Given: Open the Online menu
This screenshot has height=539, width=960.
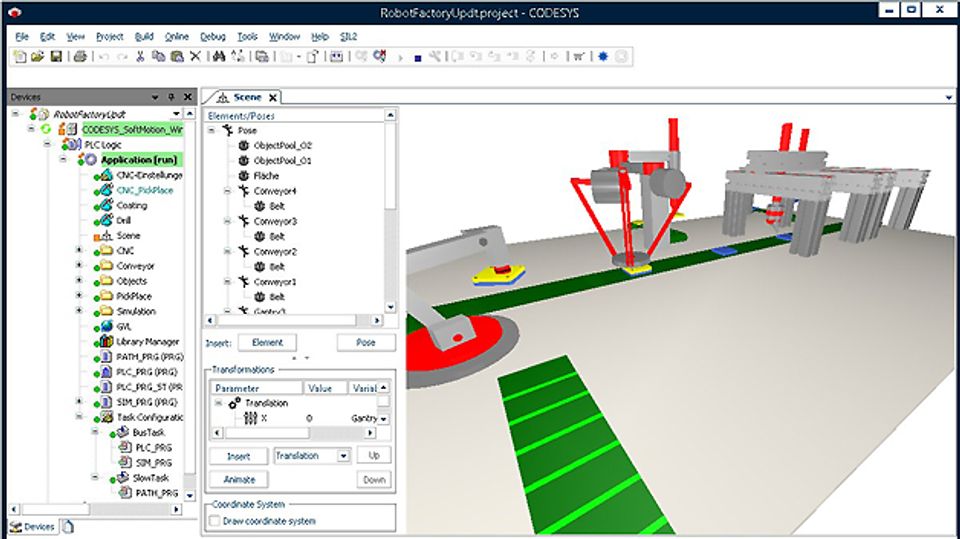Looking at the screenshot, I should click(177, 37).
